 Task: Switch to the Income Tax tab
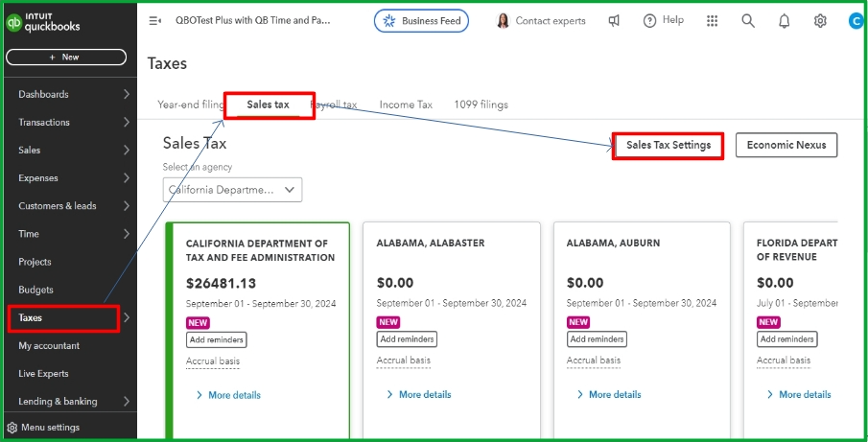pyautogui.click(x=406, y=105)
